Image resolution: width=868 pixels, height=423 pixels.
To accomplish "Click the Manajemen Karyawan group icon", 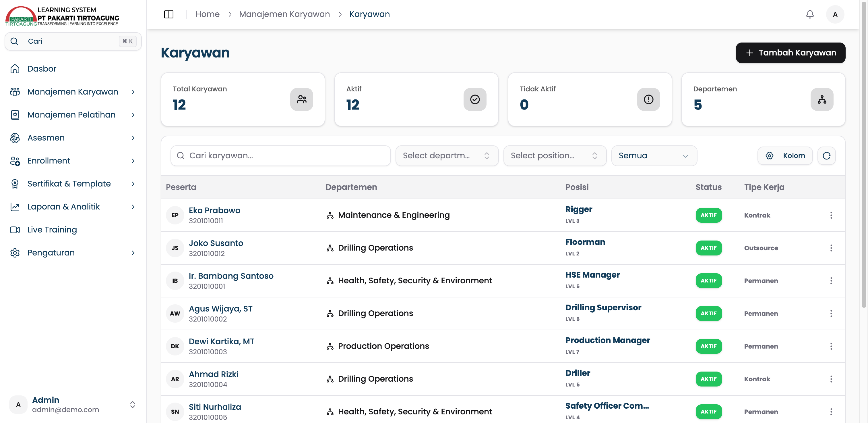I will pos(15,92).
